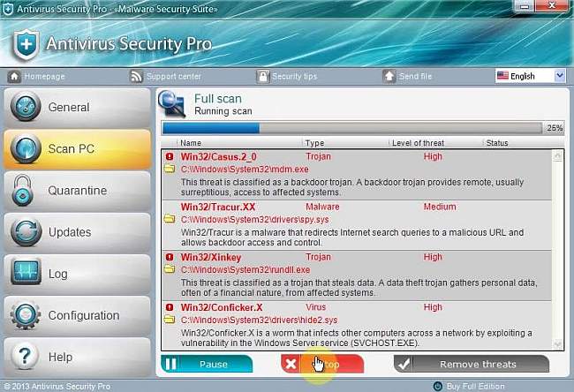Click folder icon next to mdm.exe path
Screen dimensions: 574x392
170,169
